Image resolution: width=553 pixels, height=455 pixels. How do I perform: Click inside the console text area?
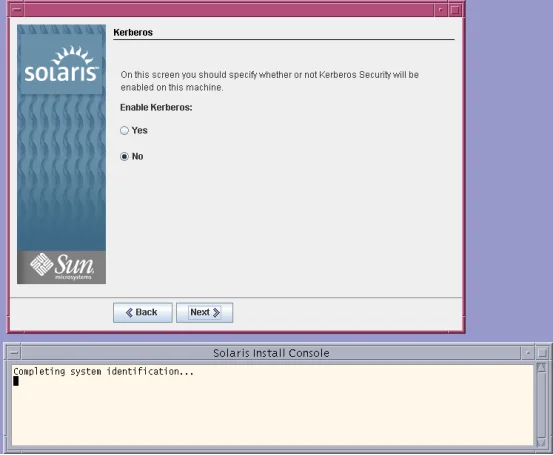click(272, 405)
